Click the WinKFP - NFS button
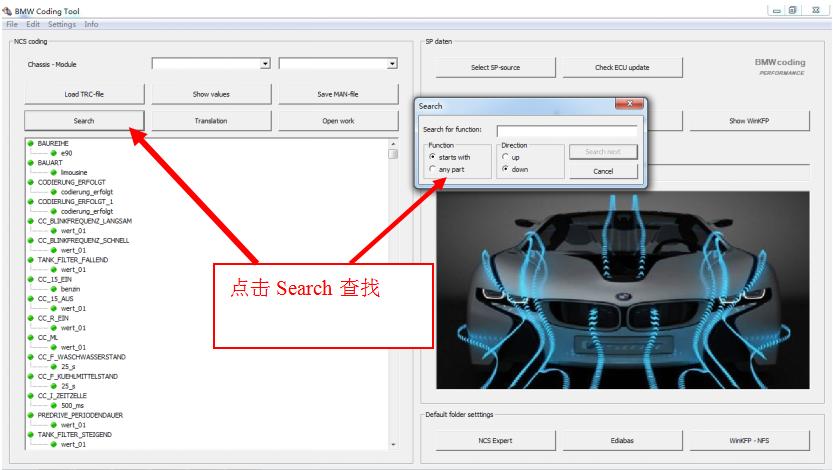Screen dimensions: 833x470 coord(749,440)
